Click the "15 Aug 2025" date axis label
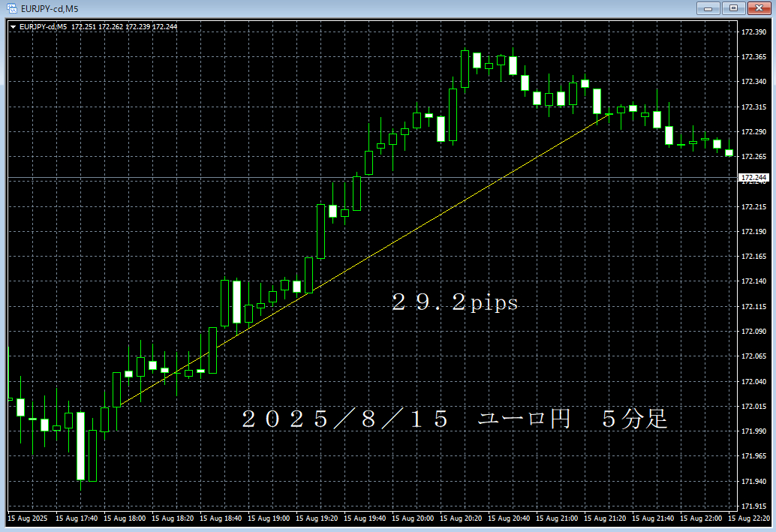This screenshot has height=532, width=776. point(27,518)
